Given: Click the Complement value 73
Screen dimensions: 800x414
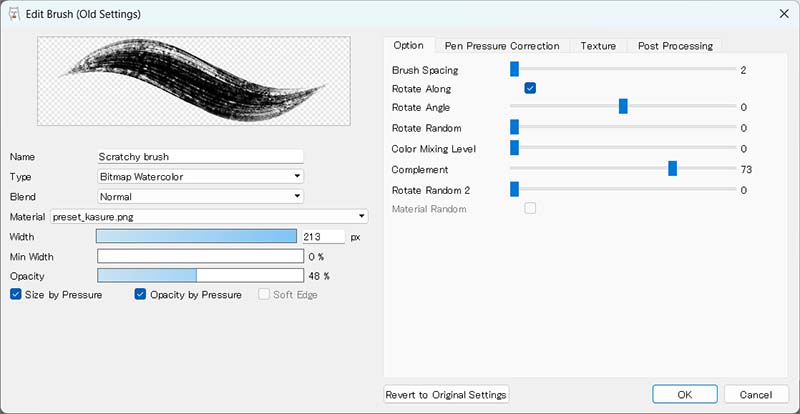Looking at the screenshot, I should (746, 170).
